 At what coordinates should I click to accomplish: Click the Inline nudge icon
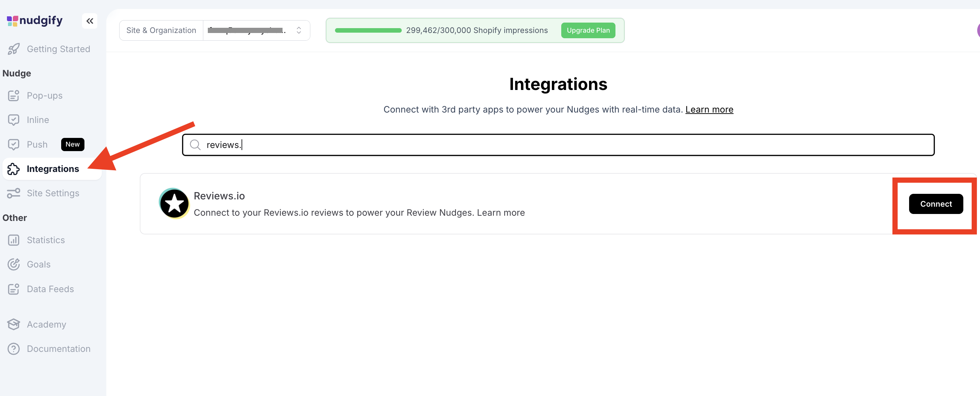coord(14,120)
